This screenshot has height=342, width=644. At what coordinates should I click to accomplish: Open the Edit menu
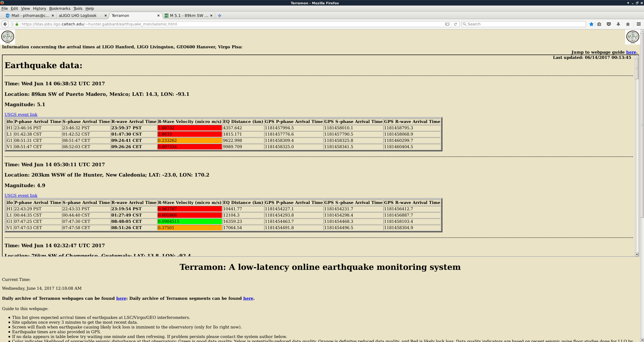coord(14,9)
